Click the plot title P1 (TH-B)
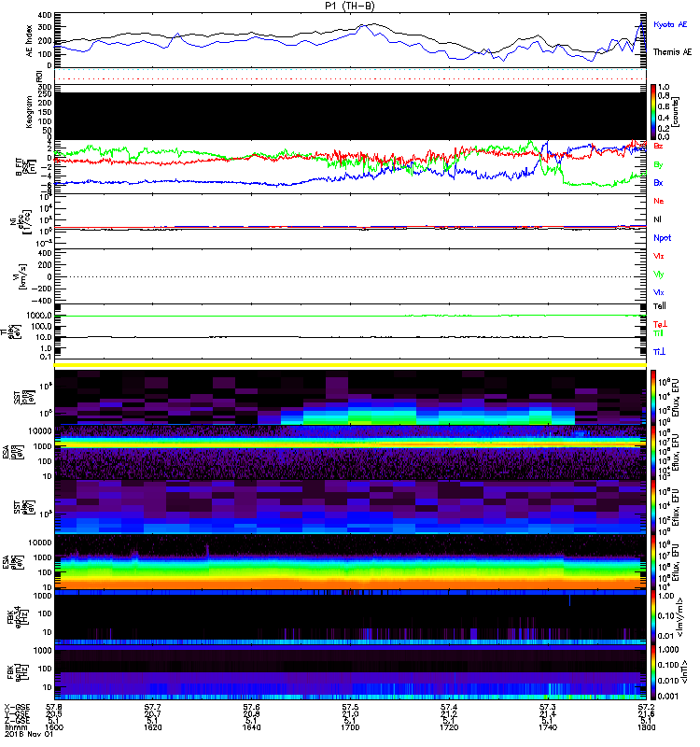This screenshot has height=747, width=700. 349,6
